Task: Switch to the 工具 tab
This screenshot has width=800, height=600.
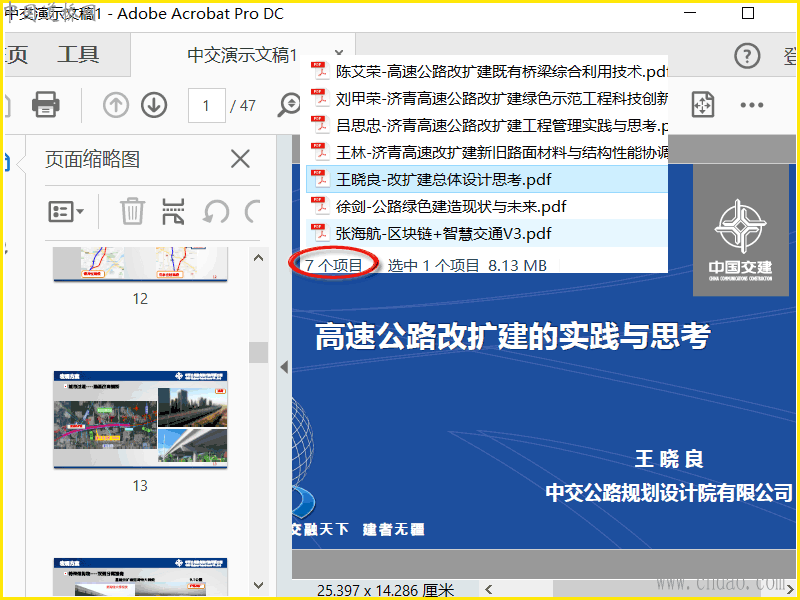Action: (78, 54)
